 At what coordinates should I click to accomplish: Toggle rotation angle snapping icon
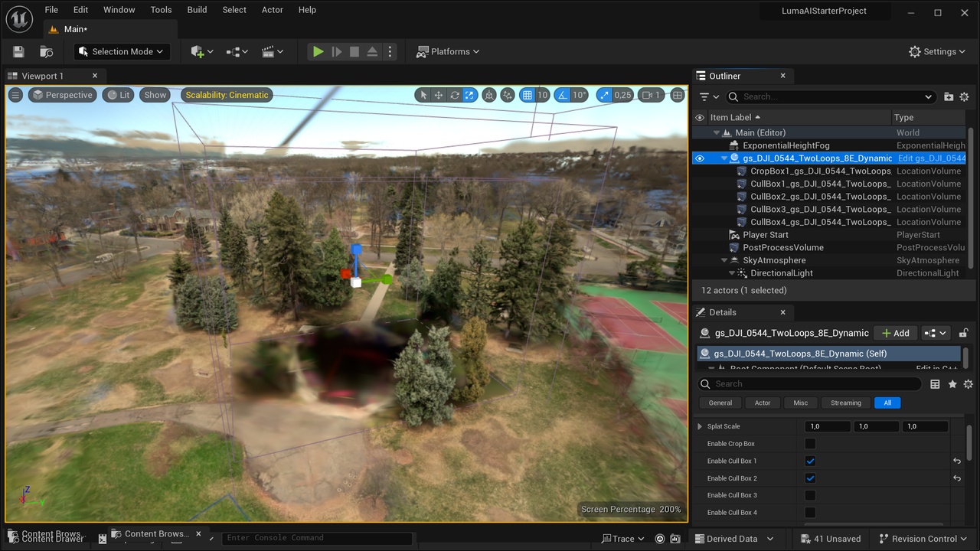[563, 95]
